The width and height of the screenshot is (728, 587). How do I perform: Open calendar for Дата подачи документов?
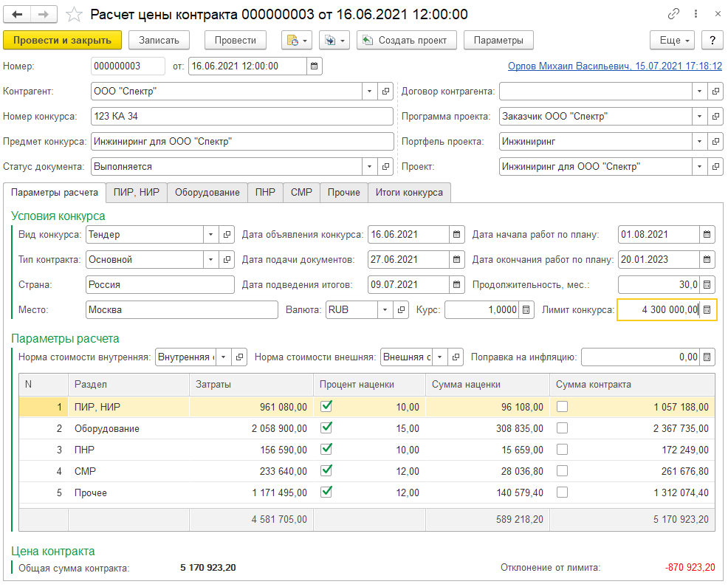458,260
